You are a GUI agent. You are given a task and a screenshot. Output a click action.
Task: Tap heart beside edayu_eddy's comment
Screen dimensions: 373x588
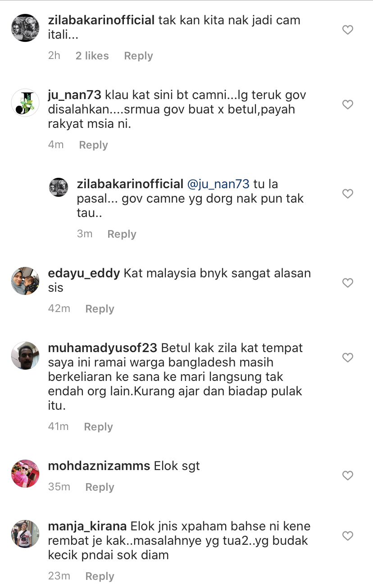coord(347,283)
